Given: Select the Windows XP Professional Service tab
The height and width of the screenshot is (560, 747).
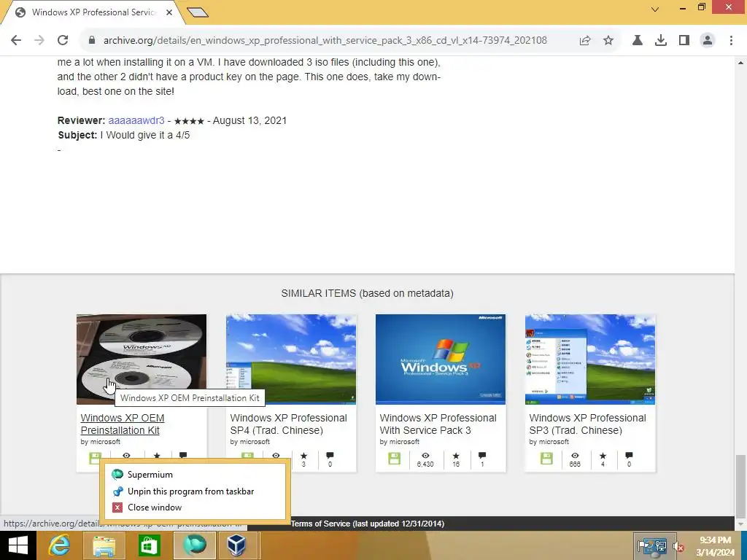Looking at the screenshot, I should click(x=93, y=12).
